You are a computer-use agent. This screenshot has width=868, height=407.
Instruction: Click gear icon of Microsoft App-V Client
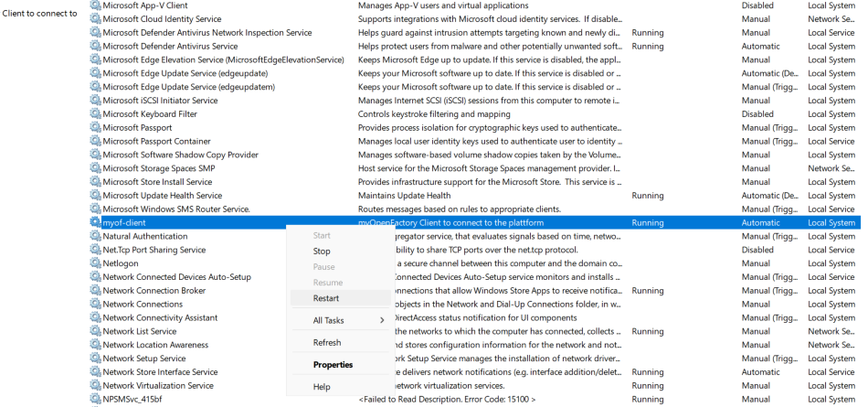pyautogui.click(x=96, y=5)
